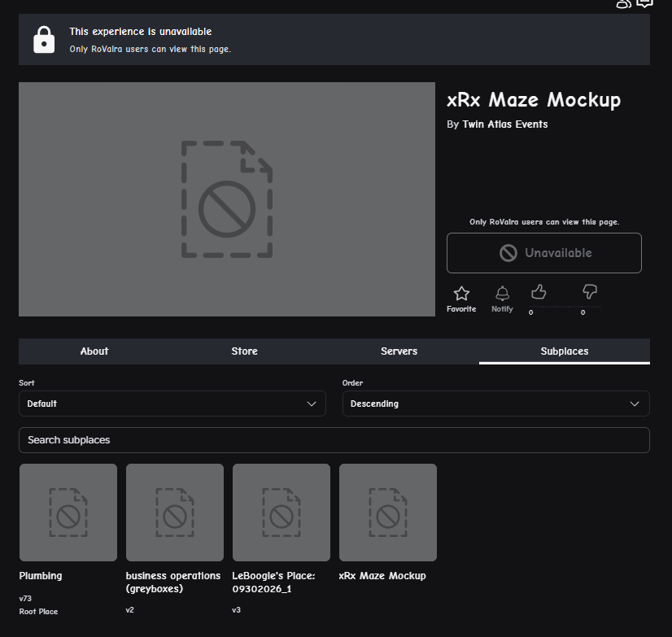
Task: Open the Order dropdown showing Descending
Action: click(x=495, y=404)
